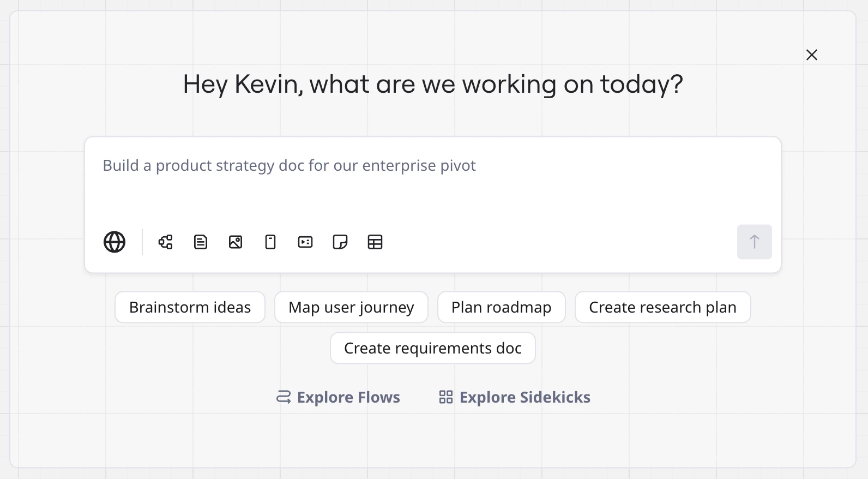Select the sticky note format icon
Screen dimensions: 868x479
pyautogui.click(x=340, y=242)
